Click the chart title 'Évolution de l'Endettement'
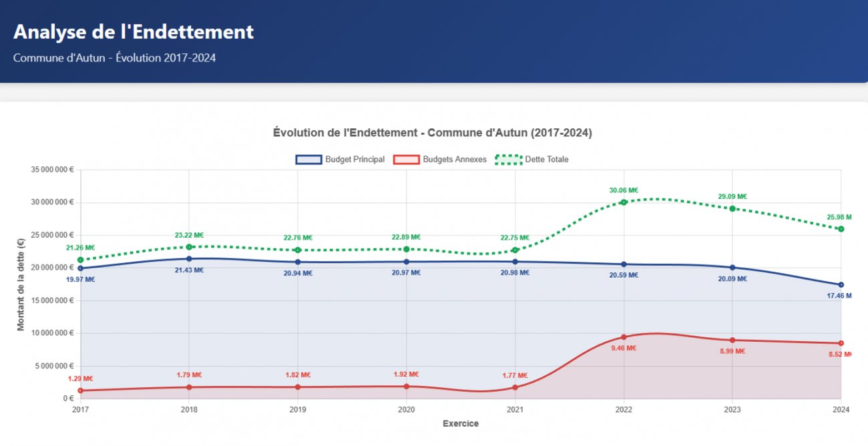The image size is (868, 446). pos(432,133)
